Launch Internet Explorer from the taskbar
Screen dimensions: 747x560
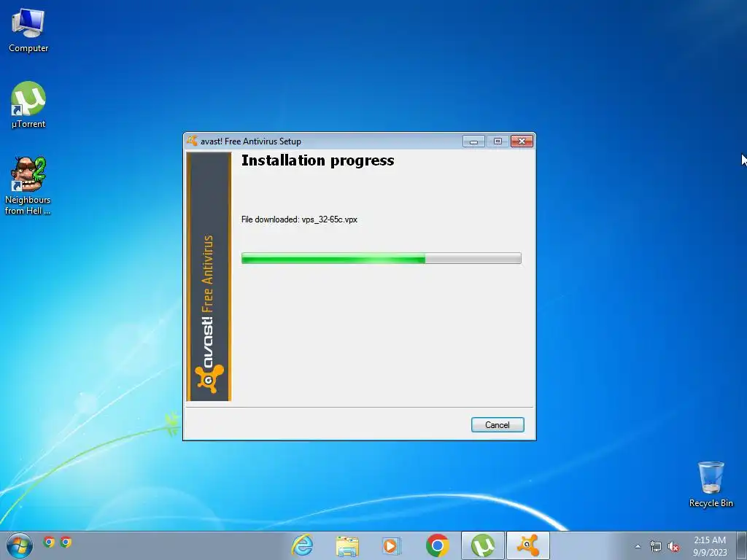[x=303, y=545]
